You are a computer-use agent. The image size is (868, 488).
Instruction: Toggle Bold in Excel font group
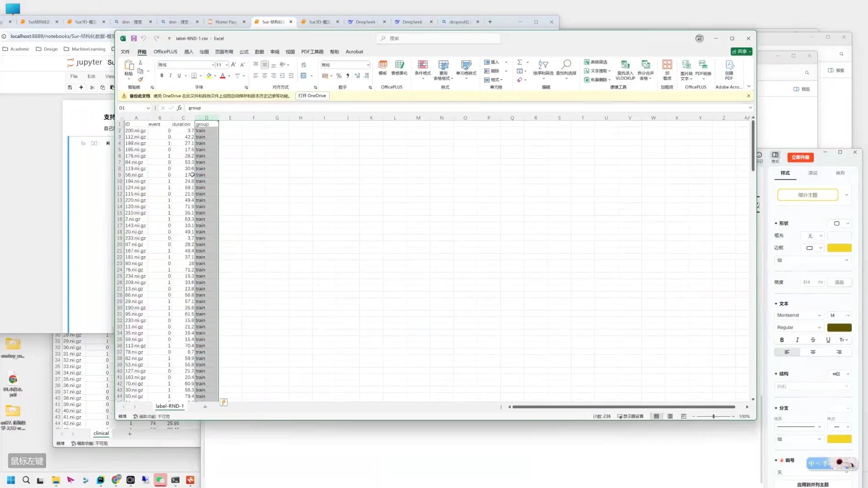click(x=162, y=75)
